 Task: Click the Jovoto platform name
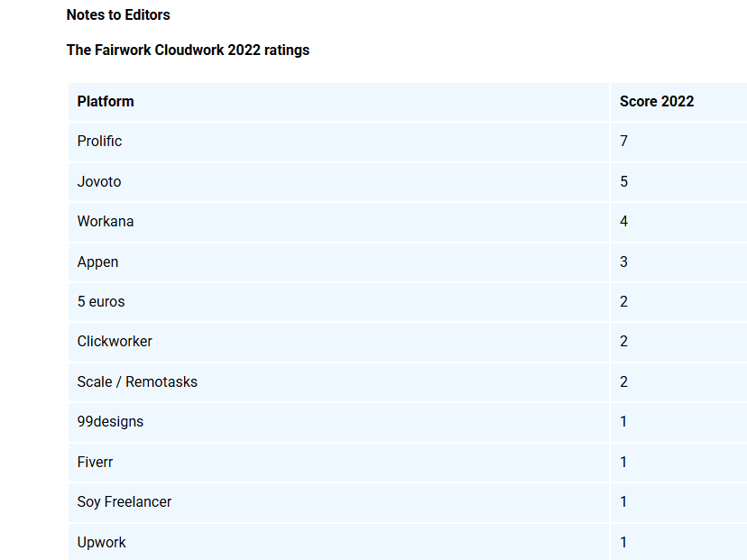(x=99, y=181)
